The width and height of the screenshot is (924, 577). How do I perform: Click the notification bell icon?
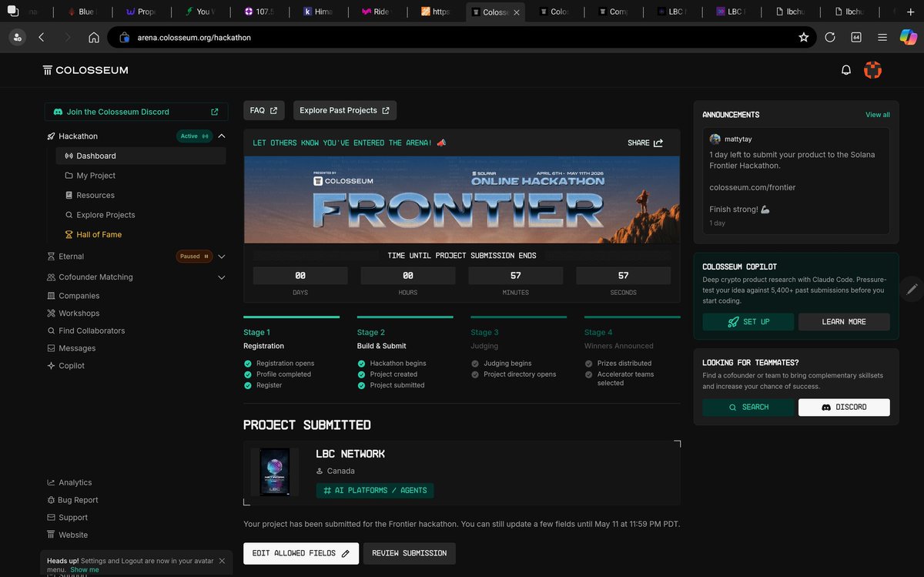click(846, 70)
